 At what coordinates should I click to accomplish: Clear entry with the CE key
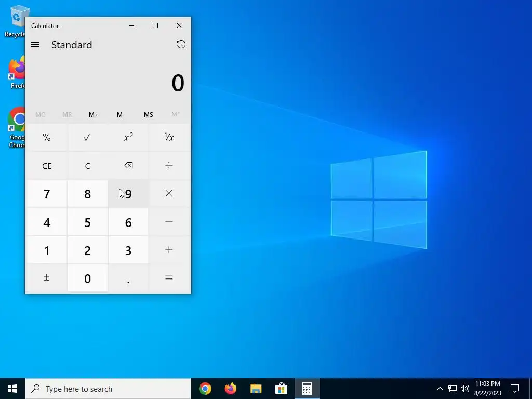[x=47, y=166]
